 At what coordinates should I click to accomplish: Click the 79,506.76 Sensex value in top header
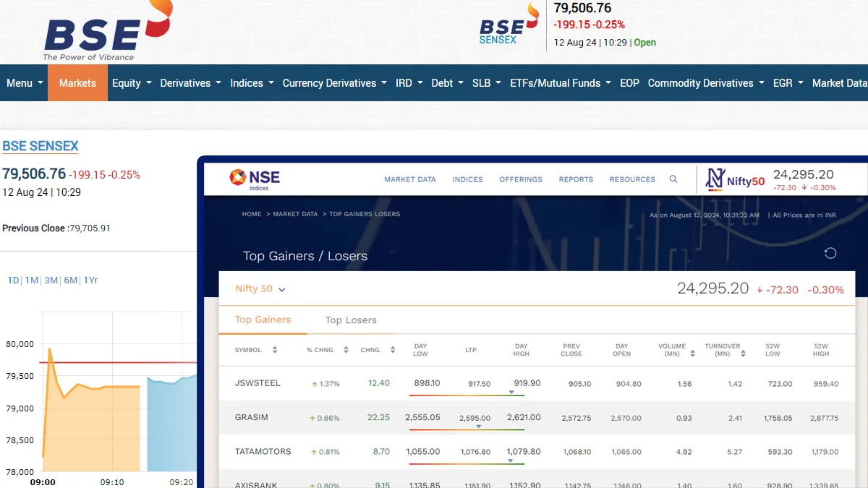tap(582, 8)
